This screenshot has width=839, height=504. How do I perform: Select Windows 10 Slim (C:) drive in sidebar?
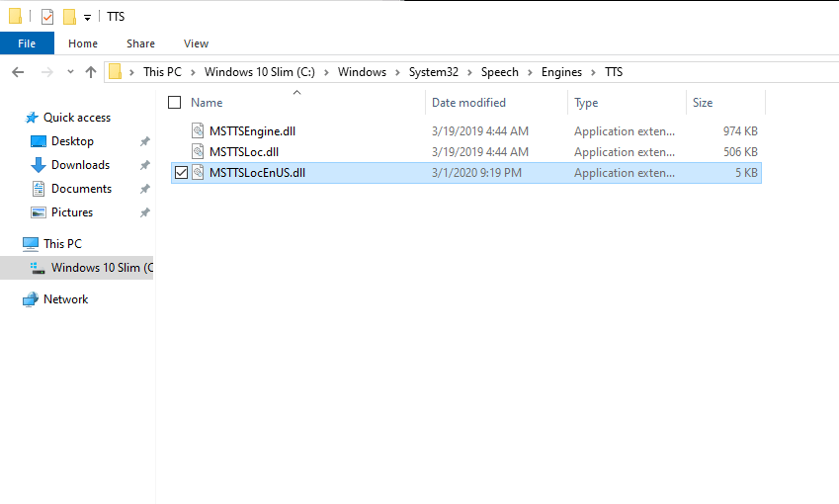pyautogui.click(x=101, y=268)
